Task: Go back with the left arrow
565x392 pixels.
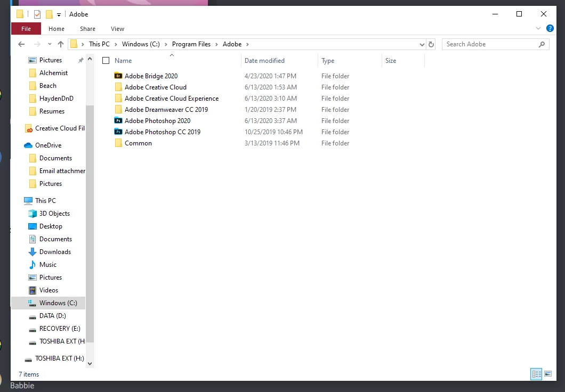Action: click(x=22, y=44)
